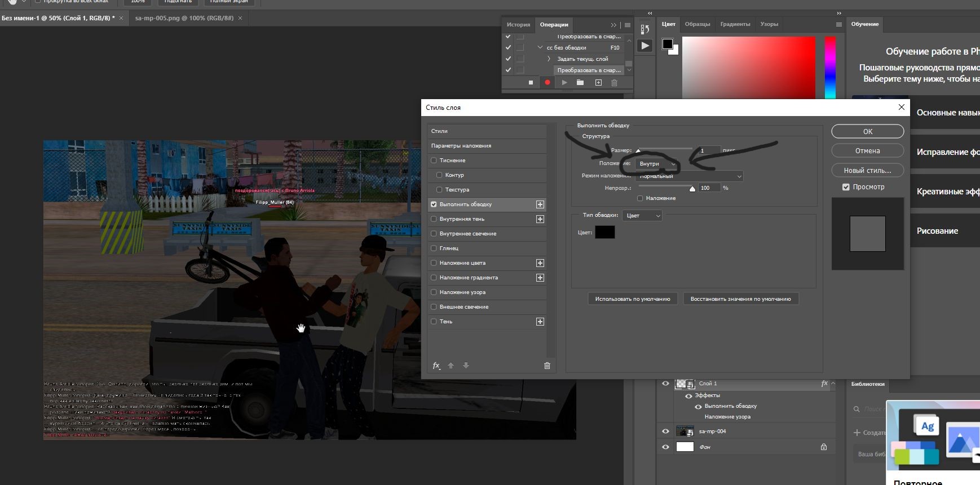The height and width of the screenshot is (485, 980).
Task: Open the Тип обводки dropdown set to Цвет
Action: point(642,216)
